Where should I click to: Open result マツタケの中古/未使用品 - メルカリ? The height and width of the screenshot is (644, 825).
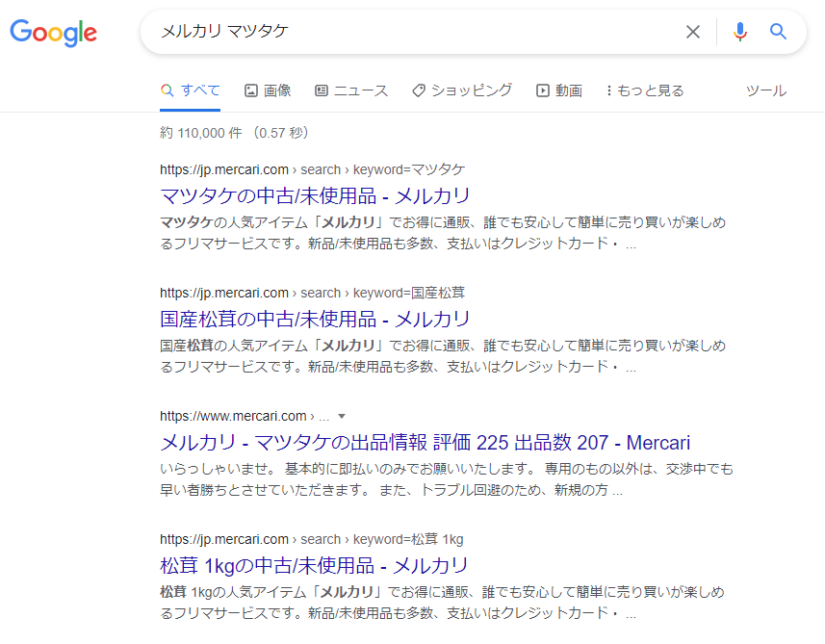(x=315, y=195)
